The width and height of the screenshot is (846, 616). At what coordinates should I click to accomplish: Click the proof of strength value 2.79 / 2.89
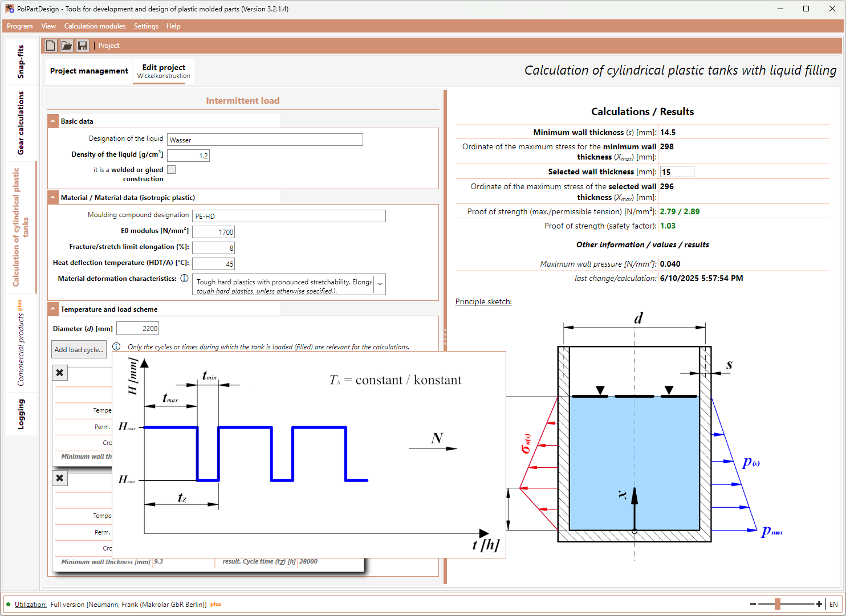[680, 211]
